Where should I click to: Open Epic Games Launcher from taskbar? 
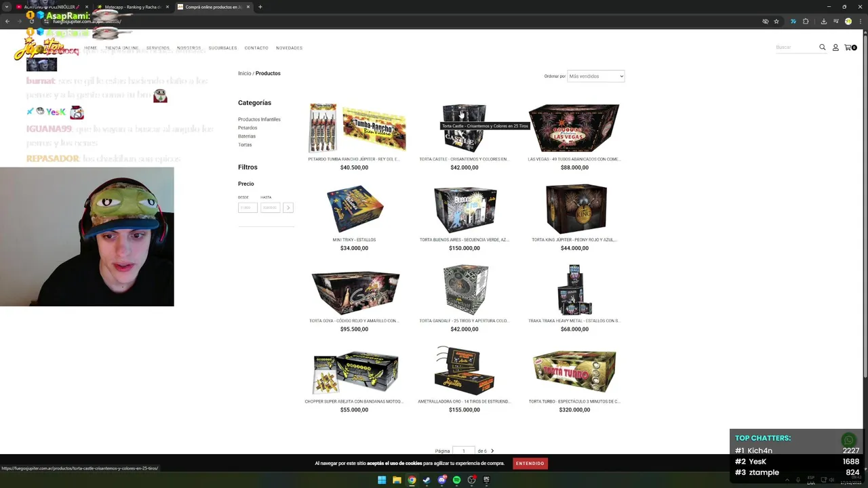coord(486,480)
